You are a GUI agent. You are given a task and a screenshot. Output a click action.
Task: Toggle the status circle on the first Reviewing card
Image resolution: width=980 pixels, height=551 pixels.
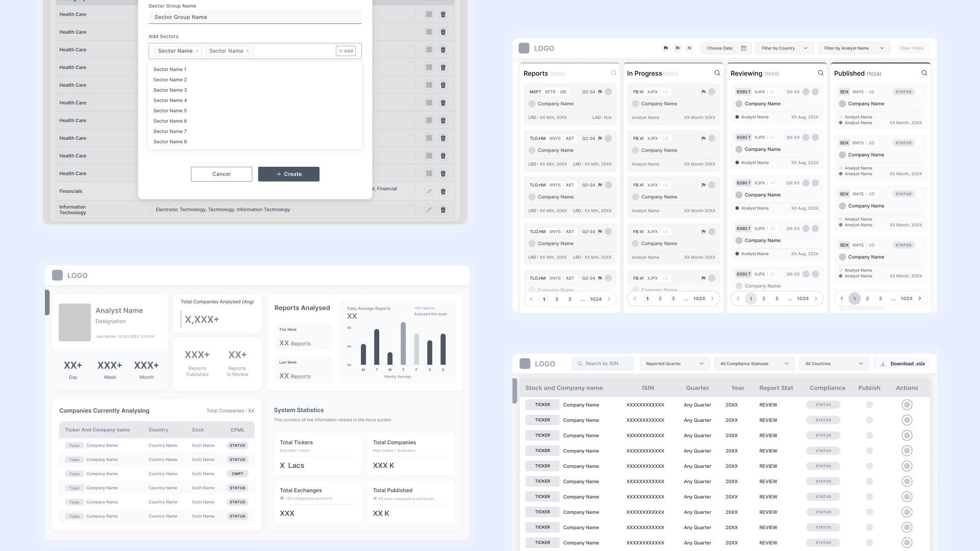tap(805, 92)
